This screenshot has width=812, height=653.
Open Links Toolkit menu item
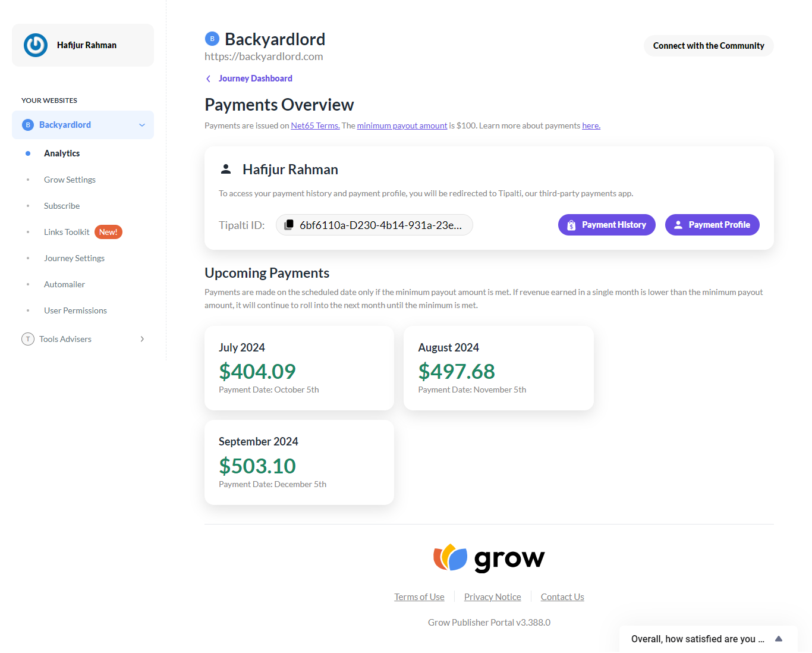(x=67, y=232)
